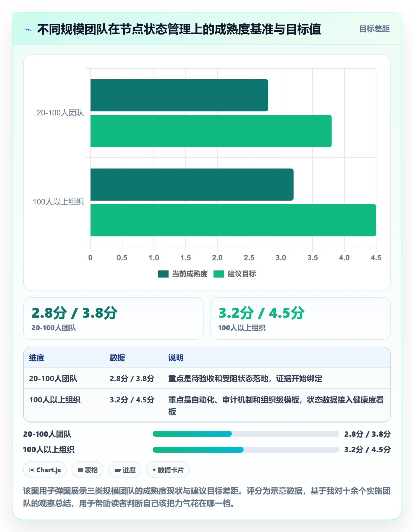Click the x-axis tick label 3.5

[x=313, y=258]
